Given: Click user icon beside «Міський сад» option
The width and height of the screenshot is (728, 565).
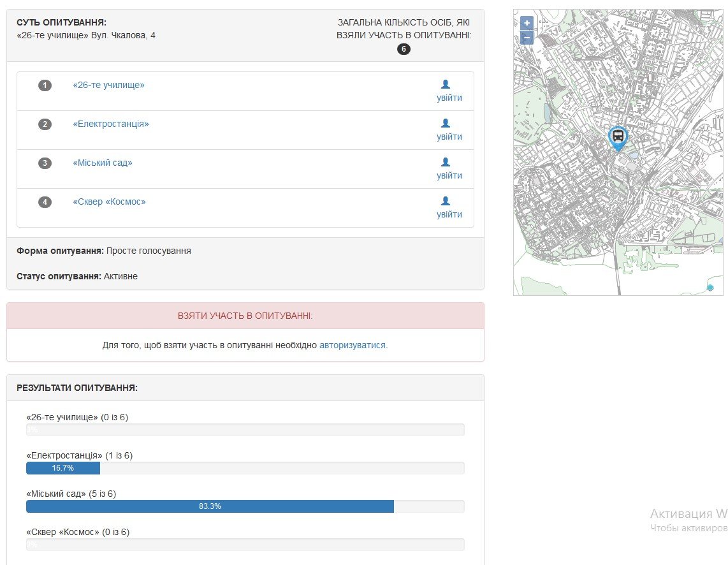Looking at the screenshot, I should (446, 162).
